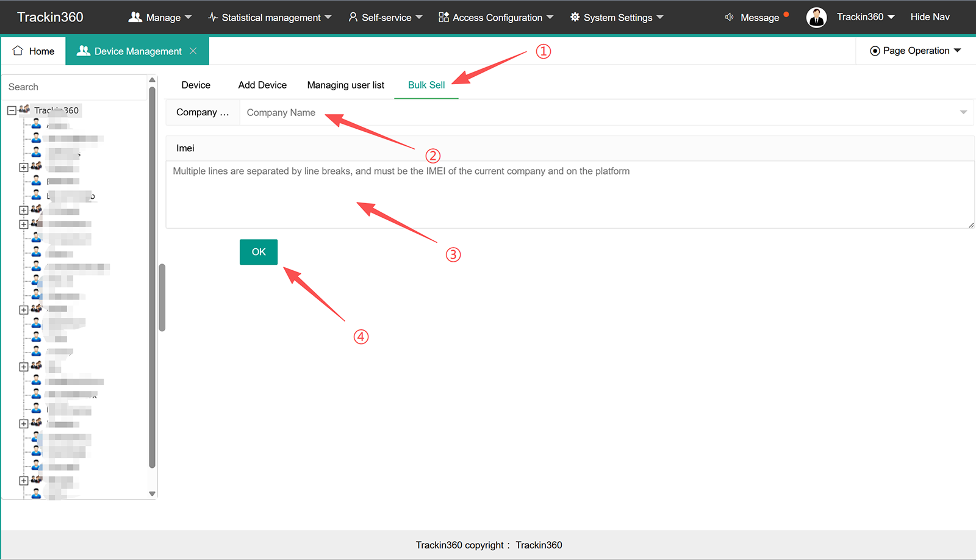Click the Self-service person icon
The image size is (976, 560).
click(353, 17)
